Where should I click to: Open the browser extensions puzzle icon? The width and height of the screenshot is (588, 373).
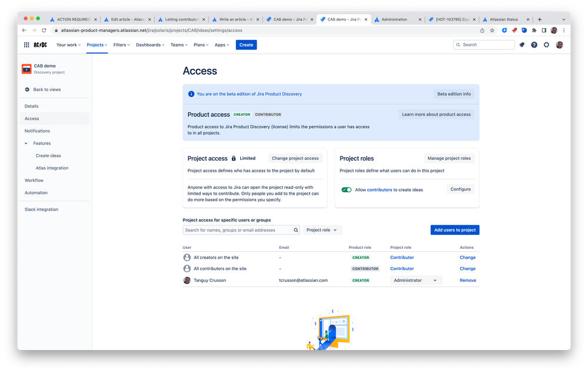coord(534,31)
